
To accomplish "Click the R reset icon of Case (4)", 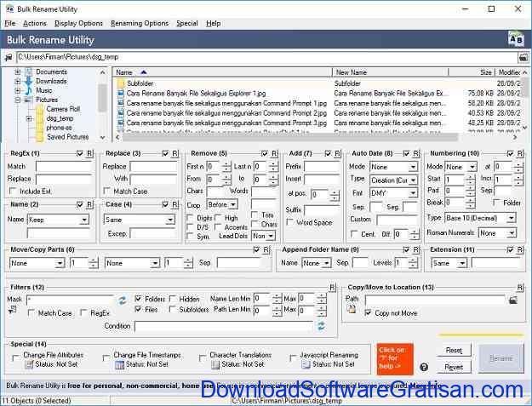I will (x=174, y=204).
